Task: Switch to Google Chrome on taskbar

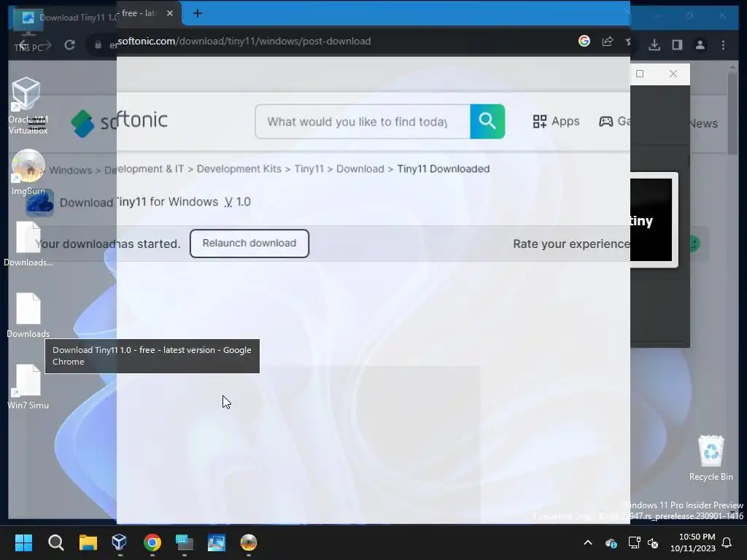Action: point(152,542)
